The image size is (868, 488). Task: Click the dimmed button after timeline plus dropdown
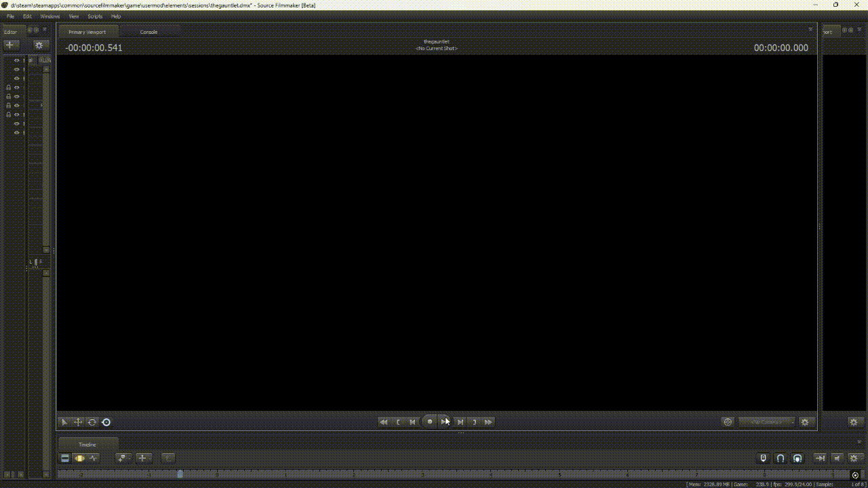pos(167,458)
